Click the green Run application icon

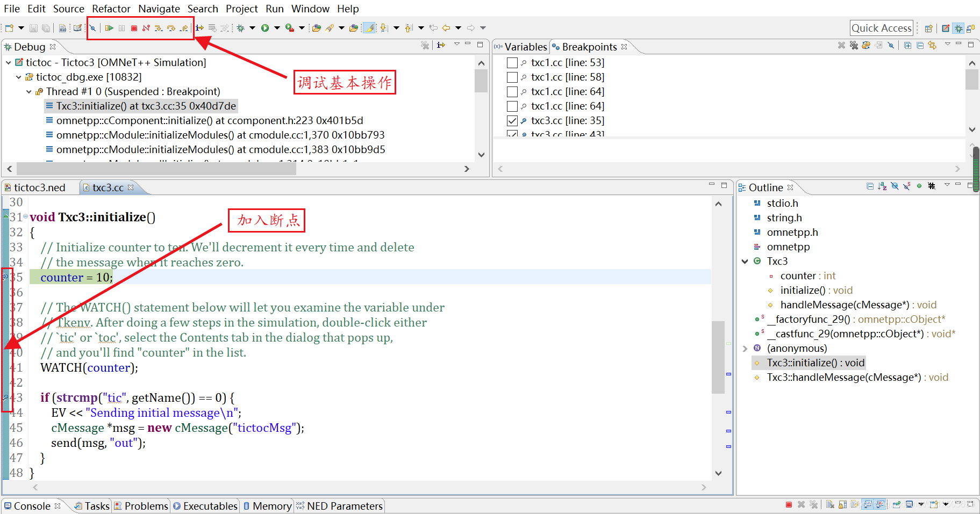coord(266,27)
